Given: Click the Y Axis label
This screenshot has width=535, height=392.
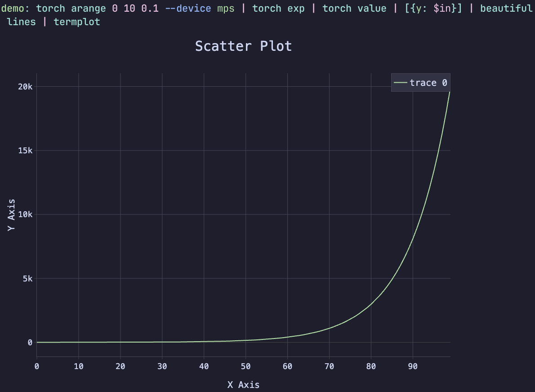Looking at the screenshot, I should [x=12, y=214].
